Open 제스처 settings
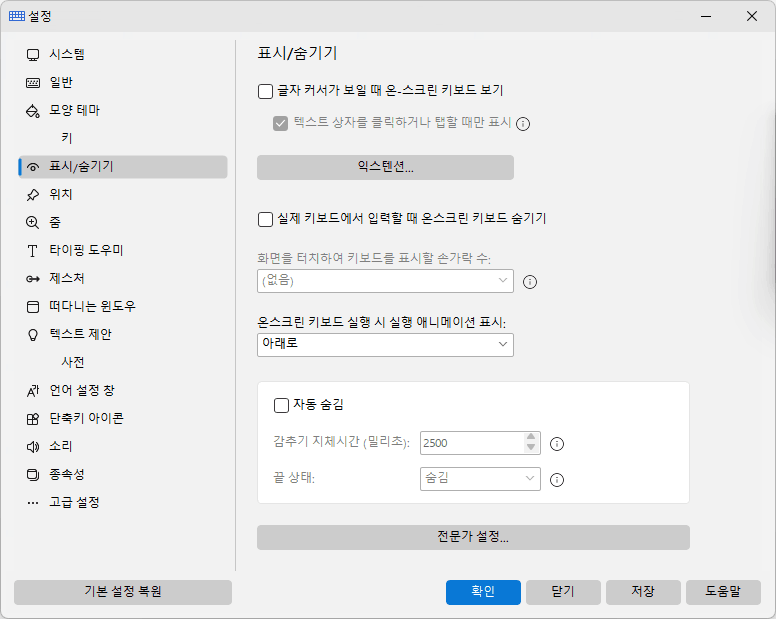 [123, 279]
